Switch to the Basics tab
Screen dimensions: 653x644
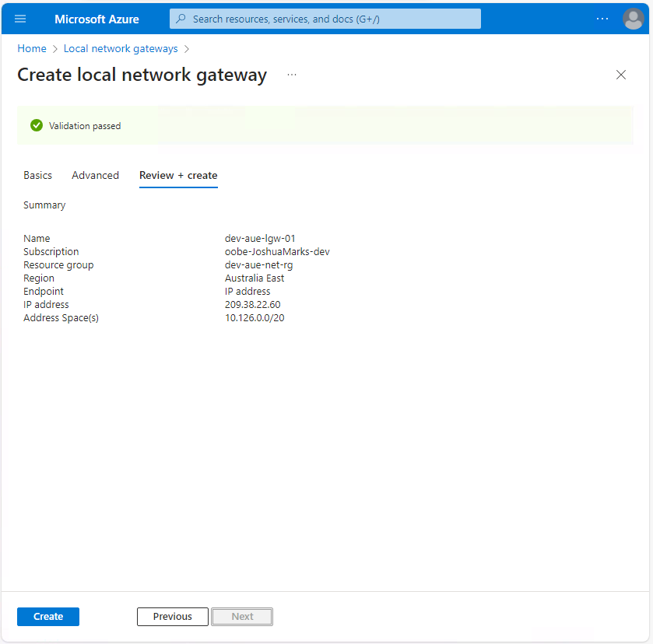tap(37, 175)
